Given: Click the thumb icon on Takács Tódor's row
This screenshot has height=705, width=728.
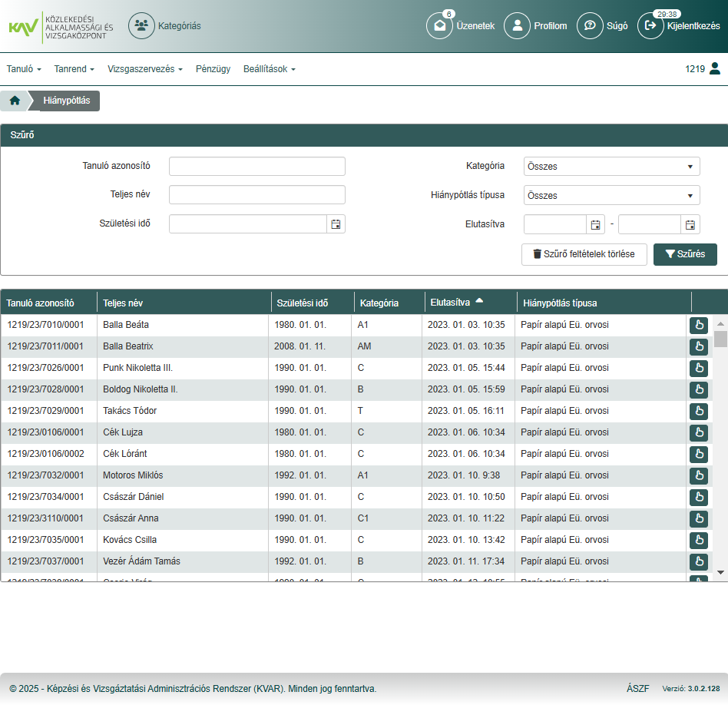Looking at the screenshot, I should (x=698, y=411).
